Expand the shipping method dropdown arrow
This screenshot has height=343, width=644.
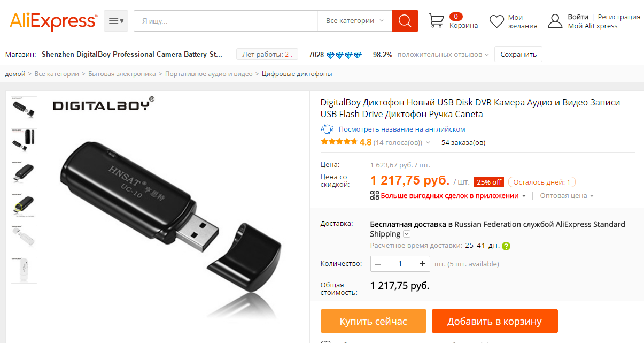[407, 234]
